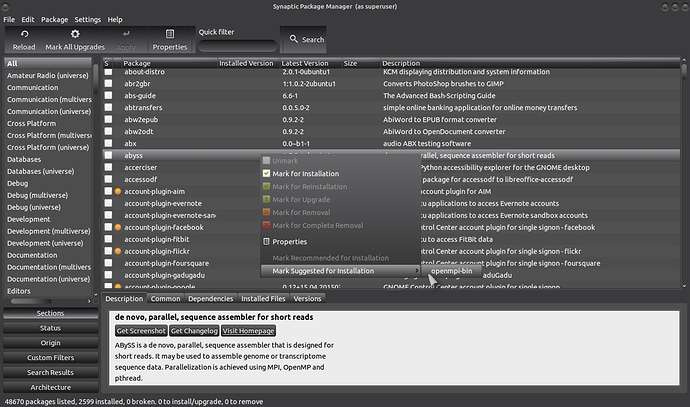This screenshot has height=407, width=690.
Task: Switch to the Installed Files tab
Action: point(263,298)
